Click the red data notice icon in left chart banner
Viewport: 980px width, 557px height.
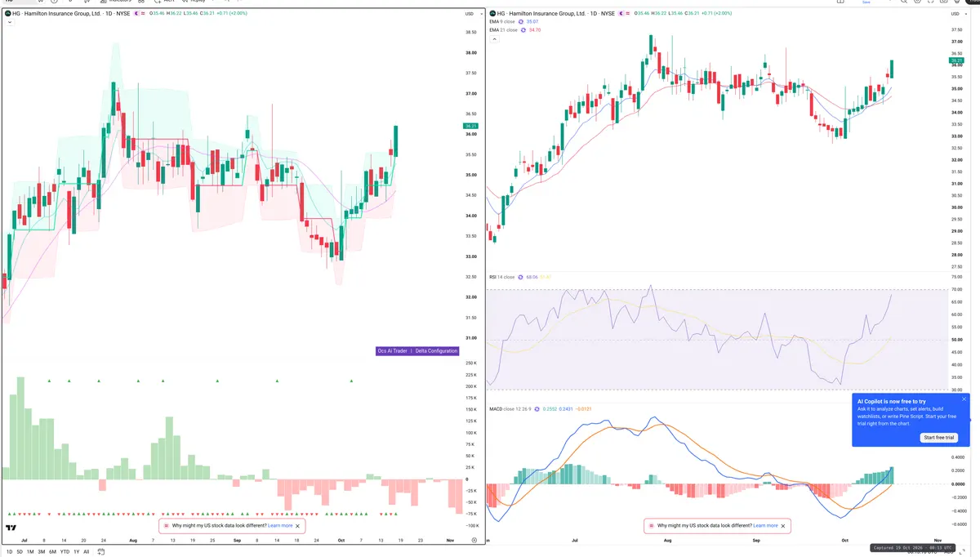[166, 526]
